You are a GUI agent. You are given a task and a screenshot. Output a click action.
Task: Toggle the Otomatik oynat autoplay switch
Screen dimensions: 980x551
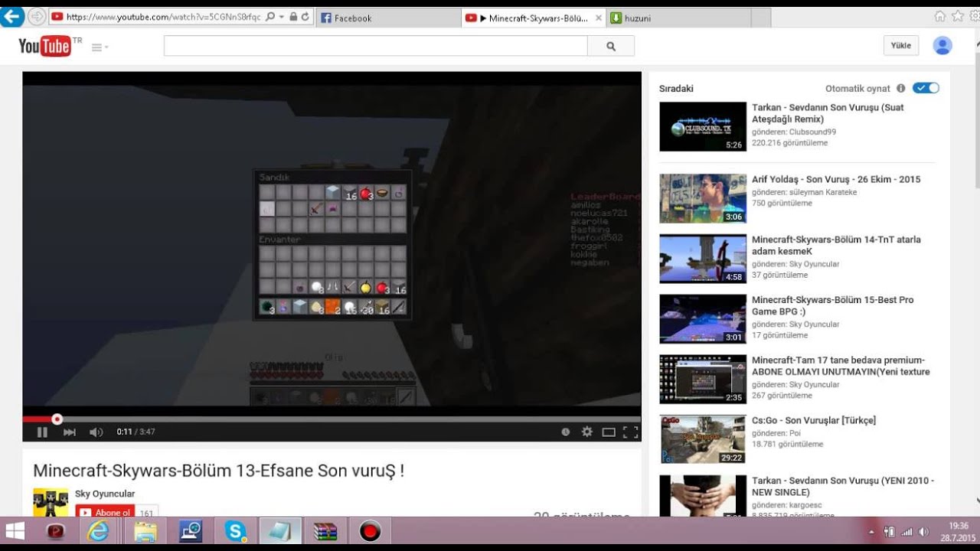coord(926,88)
